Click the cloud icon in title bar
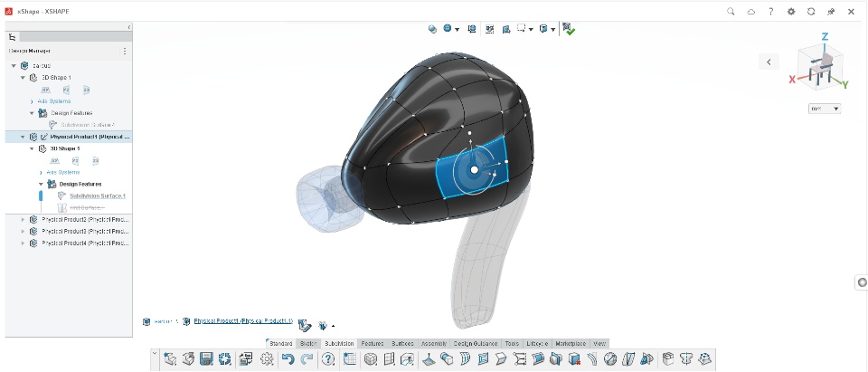The height and width of the screenshot is (372, 868). click(x=751, y=11)
